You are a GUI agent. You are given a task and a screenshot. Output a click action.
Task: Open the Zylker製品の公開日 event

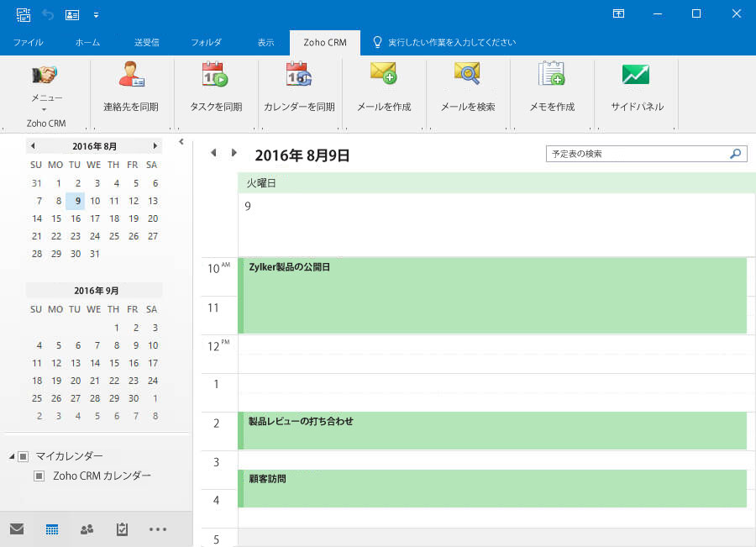tap(492, 296)
